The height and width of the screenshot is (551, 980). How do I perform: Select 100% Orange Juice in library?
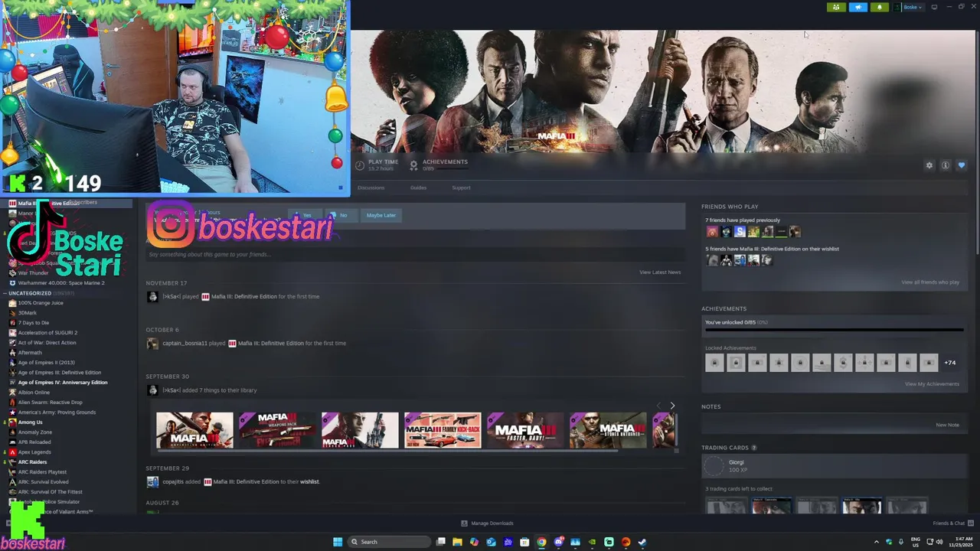pyautogui.click(x=41, y=303)
